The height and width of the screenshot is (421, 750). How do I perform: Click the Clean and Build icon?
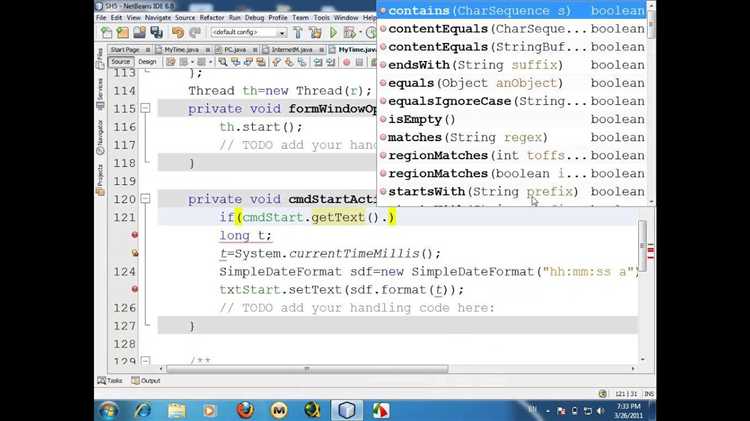coord(316,33)
